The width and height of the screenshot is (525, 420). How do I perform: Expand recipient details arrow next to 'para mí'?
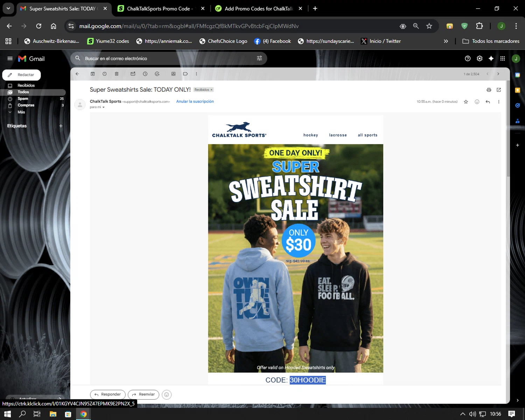[104, 107]
